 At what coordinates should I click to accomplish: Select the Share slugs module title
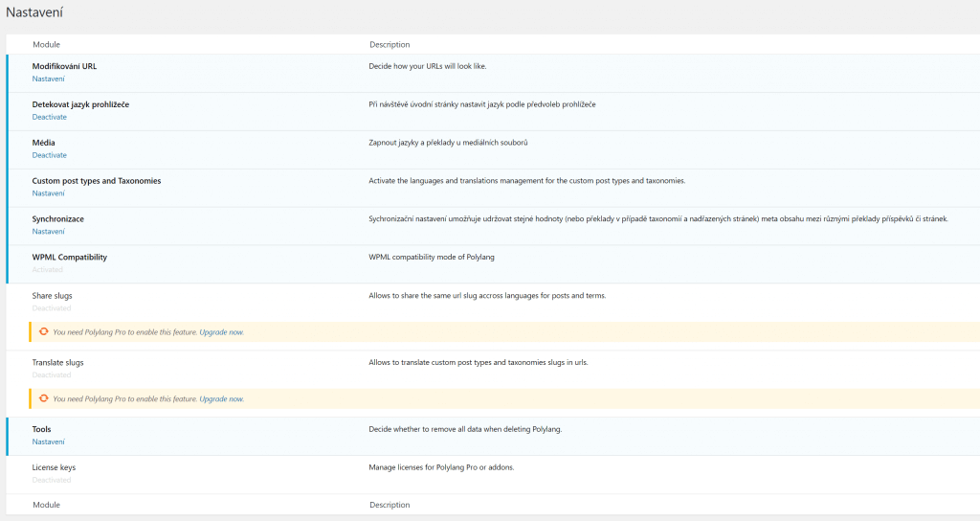click(52, 296)
